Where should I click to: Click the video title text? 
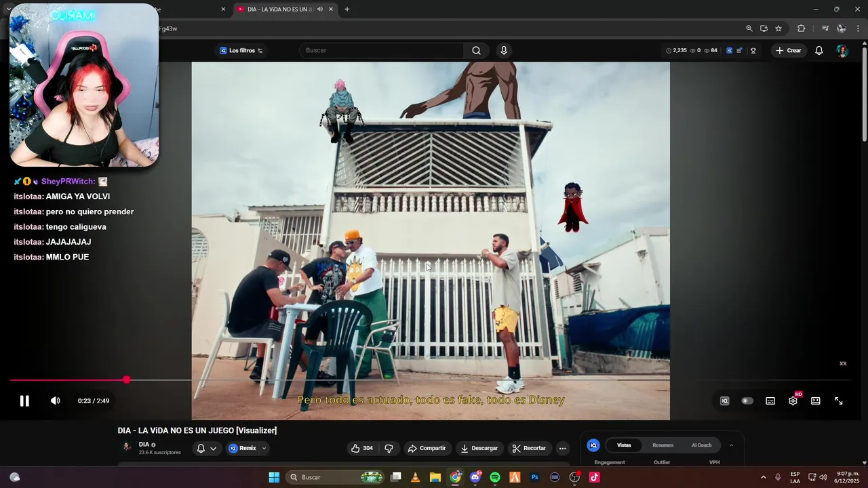[x=197, y=430]
